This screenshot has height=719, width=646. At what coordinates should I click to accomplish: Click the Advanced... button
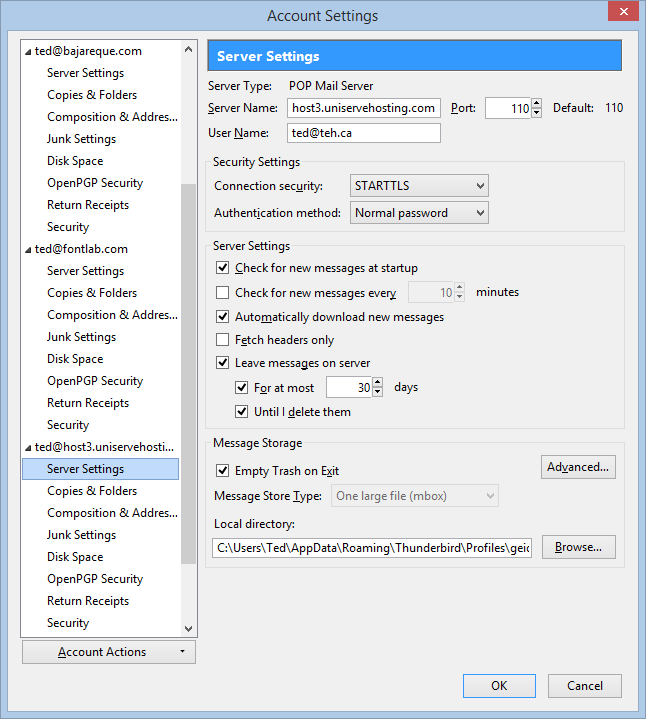pos(578,467)
